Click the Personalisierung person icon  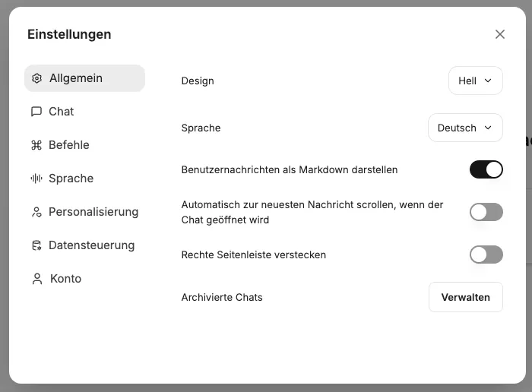[x=36, y=212]
